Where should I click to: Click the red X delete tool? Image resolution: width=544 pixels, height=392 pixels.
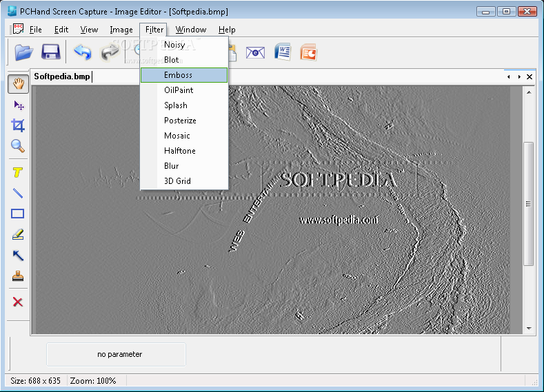click(18, 302)
